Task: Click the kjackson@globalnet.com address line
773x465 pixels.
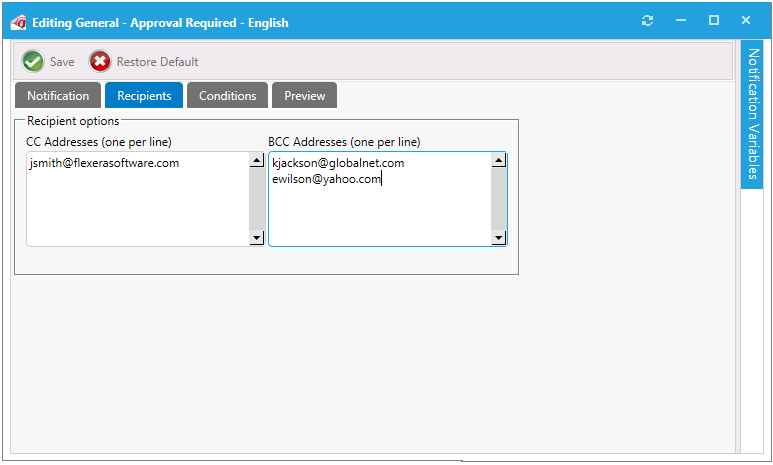Action: tap(338, 163)
